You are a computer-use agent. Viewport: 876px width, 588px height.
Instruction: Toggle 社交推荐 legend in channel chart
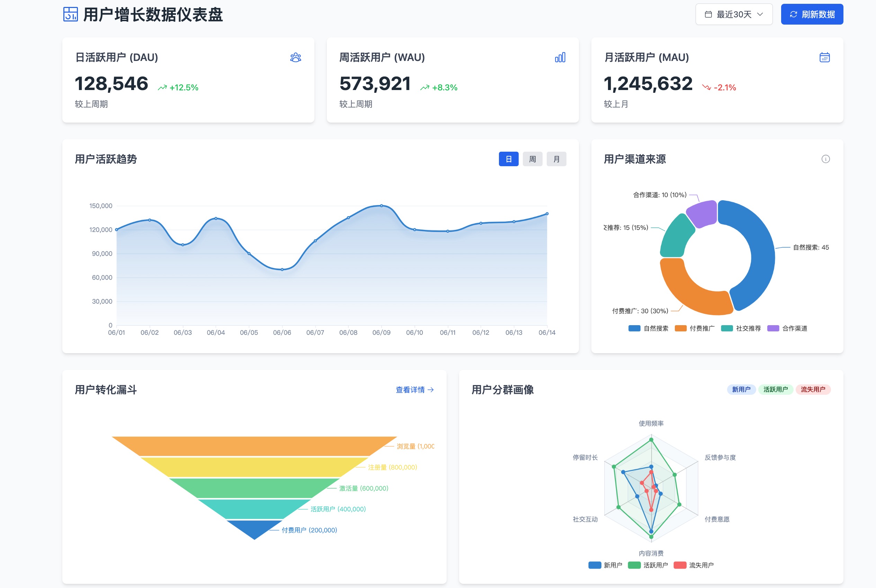coord(740,328)
